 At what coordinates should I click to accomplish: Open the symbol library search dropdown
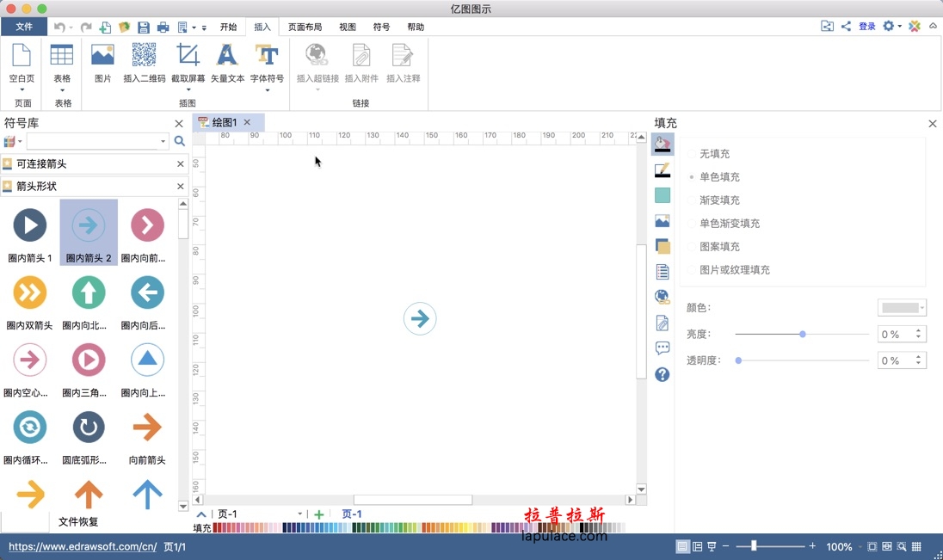[x=163, y=141]
